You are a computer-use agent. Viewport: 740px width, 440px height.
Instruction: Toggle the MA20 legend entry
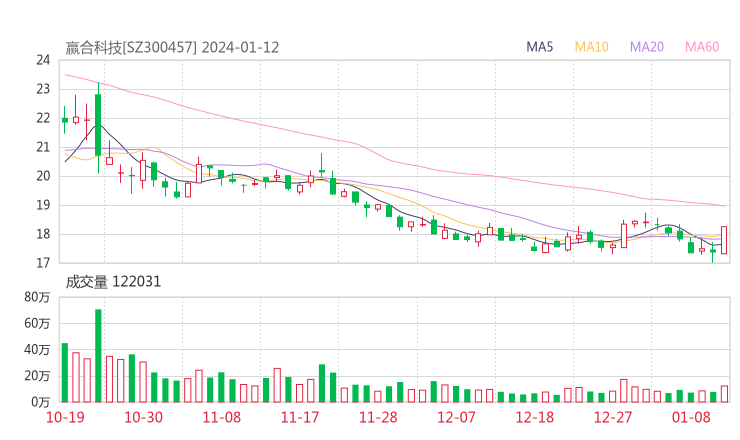(x=647, y=47)
